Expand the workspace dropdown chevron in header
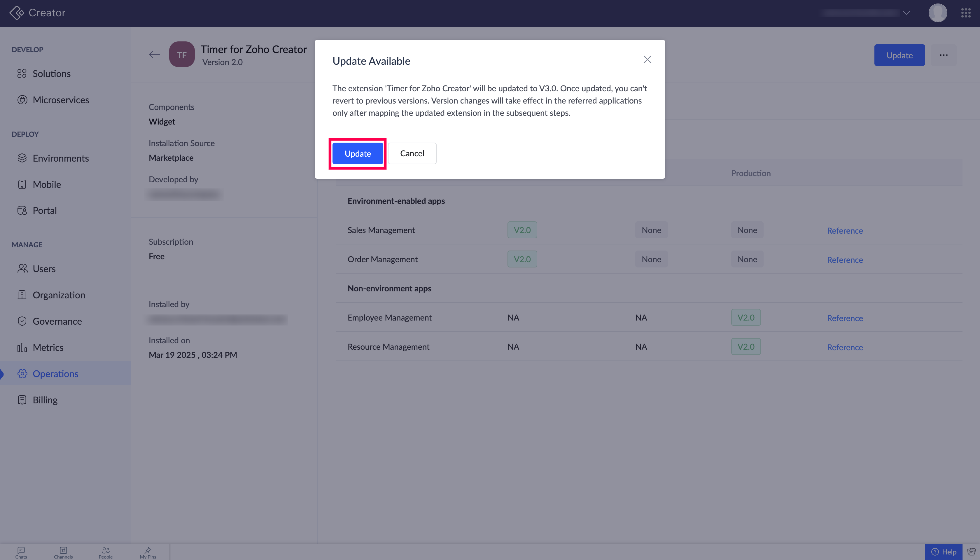The width and height of the screenshot is (980, 560). click(906, 13)
